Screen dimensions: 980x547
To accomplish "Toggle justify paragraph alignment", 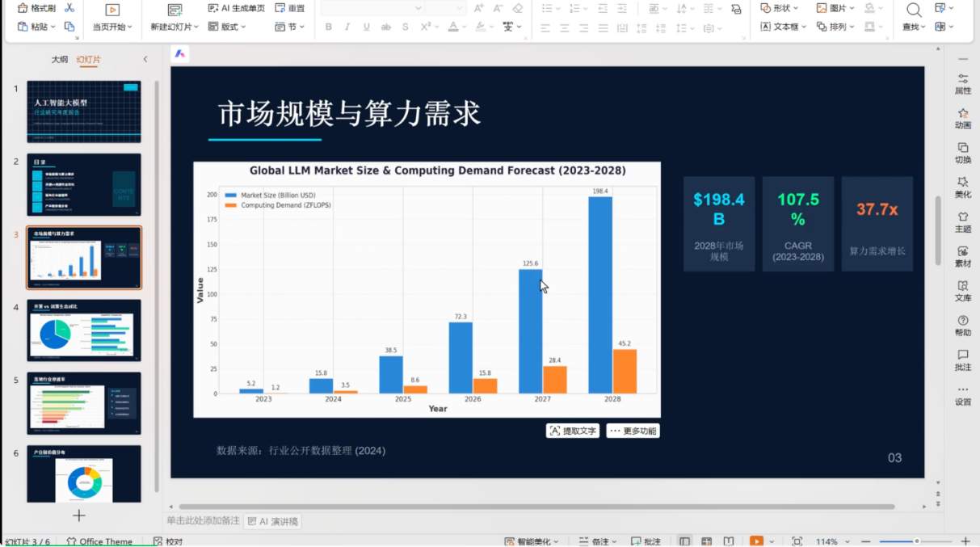I will click(604, 27).
